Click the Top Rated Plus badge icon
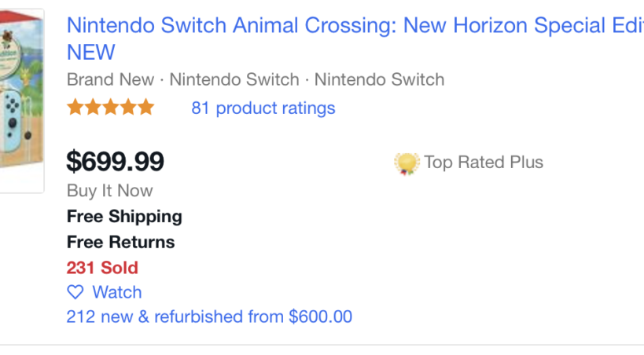Viewport: 644px width, 355px height. coord(407,163)
